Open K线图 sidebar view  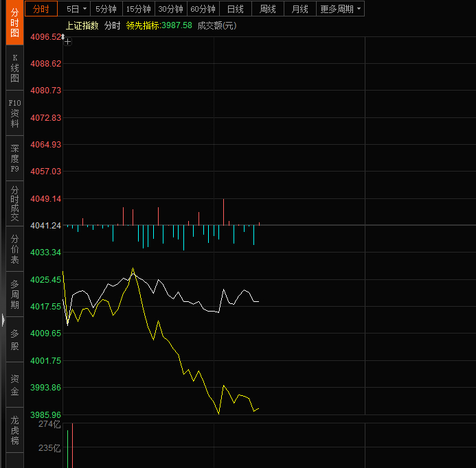tap(14, 68)
